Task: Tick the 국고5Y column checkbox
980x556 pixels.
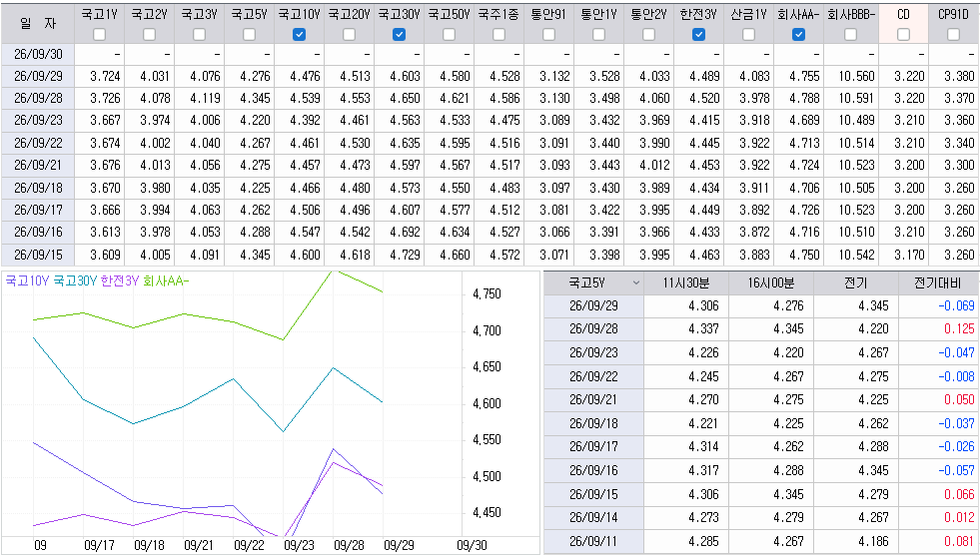Action: pos(250,35)
